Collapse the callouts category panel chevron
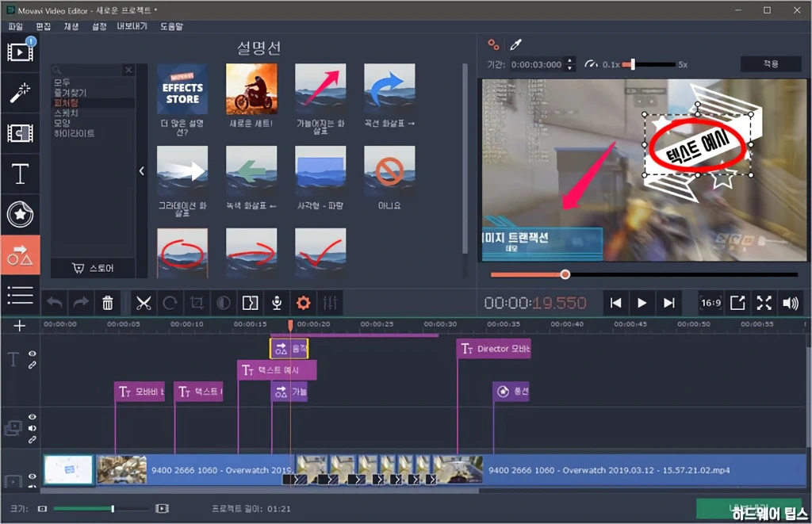Image resolution: width=812 pixels, height=524 pixels. point(142,171)
